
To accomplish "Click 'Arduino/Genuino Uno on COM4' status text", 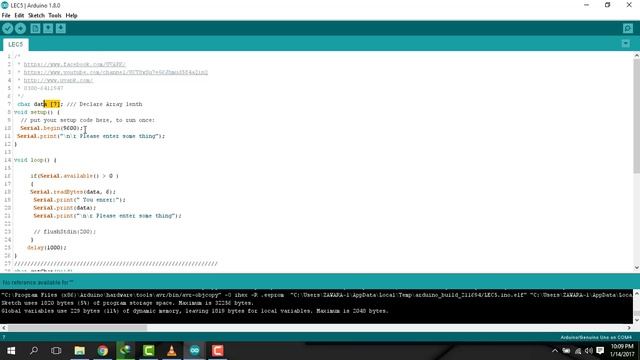I will 596,338.
